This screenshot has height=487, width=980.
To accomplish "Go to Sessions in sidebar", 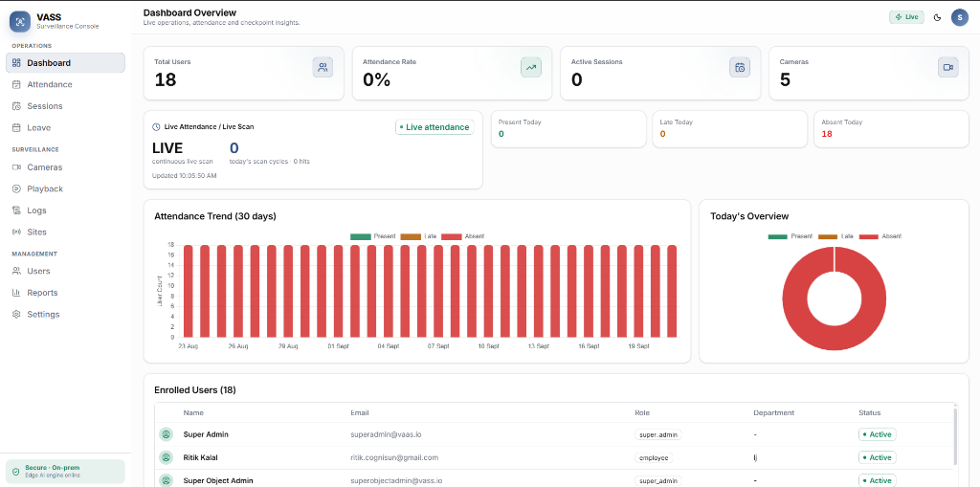I will (65, 105).
